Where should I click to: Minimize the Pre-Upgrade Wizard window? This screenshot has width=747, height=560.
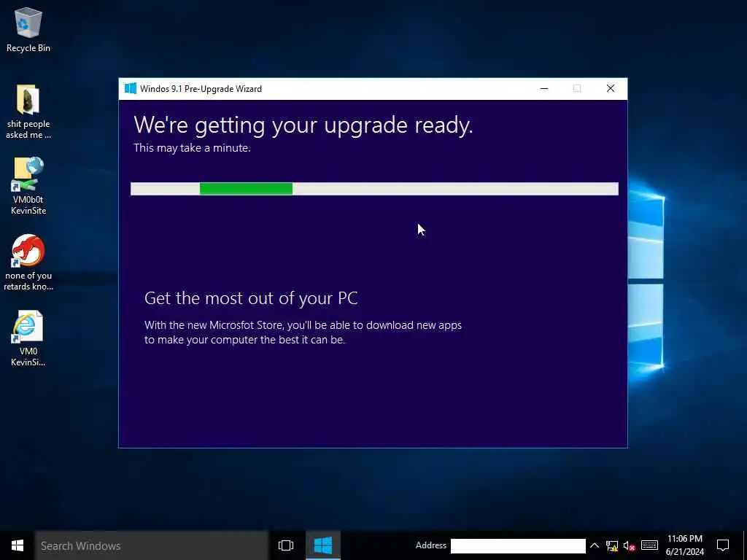point(544,88)
